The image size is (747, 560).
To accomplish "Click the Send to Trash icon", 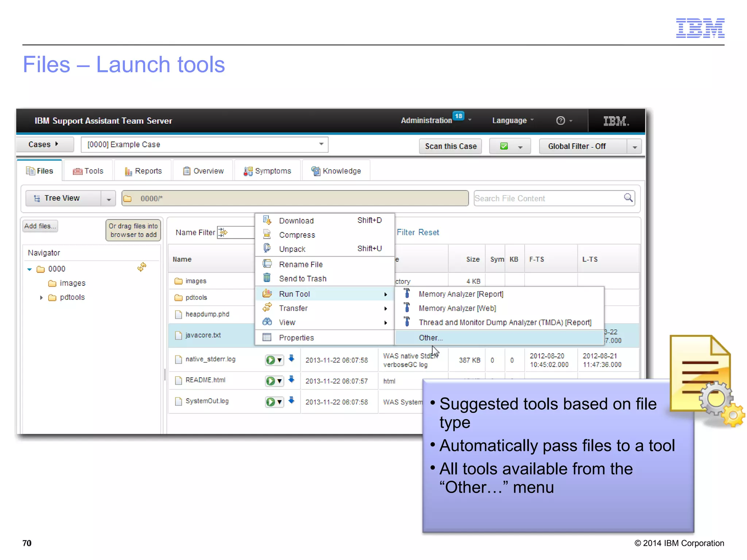I will click(267, 278).
